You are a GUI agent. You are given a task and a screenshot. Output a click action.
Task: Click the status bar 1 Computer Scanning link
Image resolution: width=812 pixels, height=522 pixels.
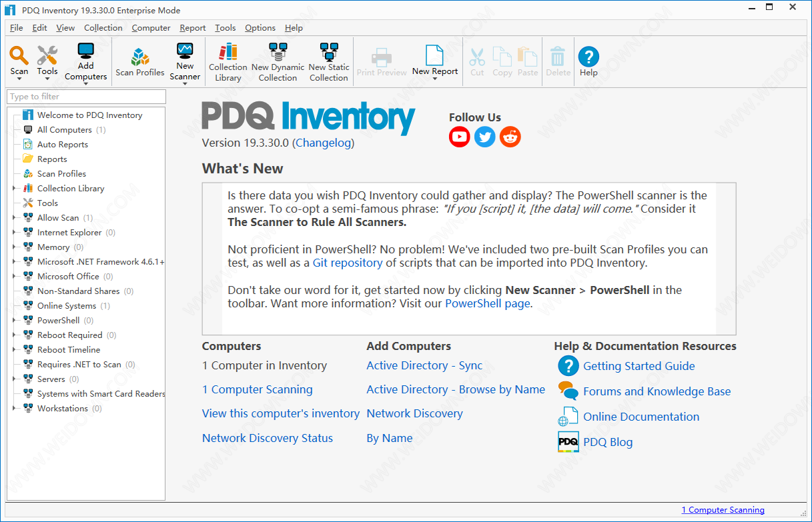(x=723, y=510)
